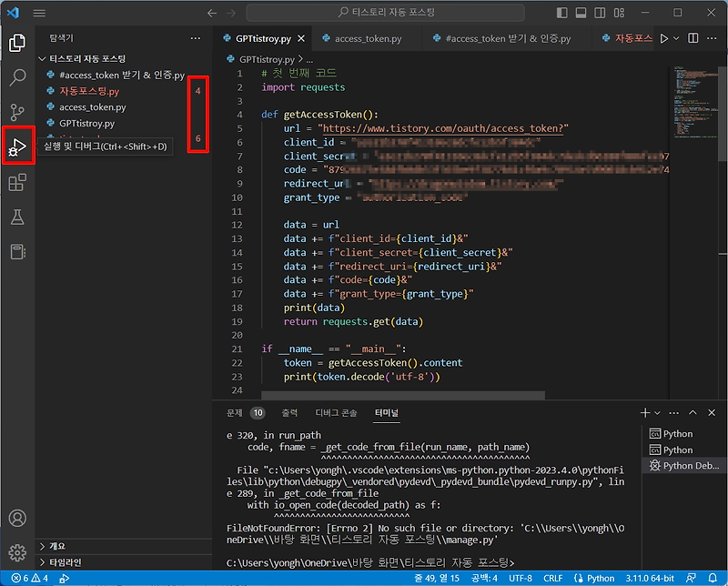
Task: Open the Extensions view
Action: pyautogui.click(x=17, y=183)
